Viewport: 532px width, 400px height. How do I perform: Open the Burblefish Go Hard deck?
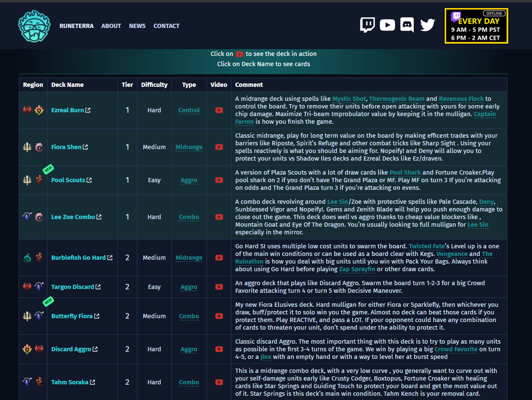[x=79, y=258]
